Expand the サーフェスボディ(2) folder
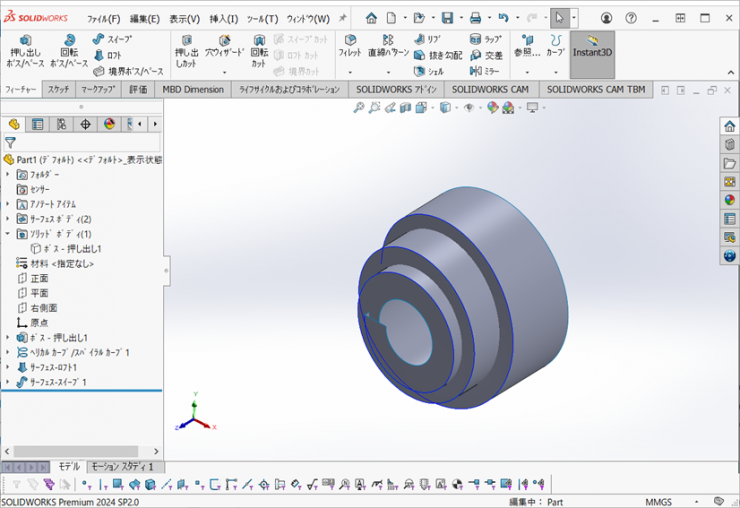Image resolution: width=740 pixels, height=508 pixels. coord(8,219)
